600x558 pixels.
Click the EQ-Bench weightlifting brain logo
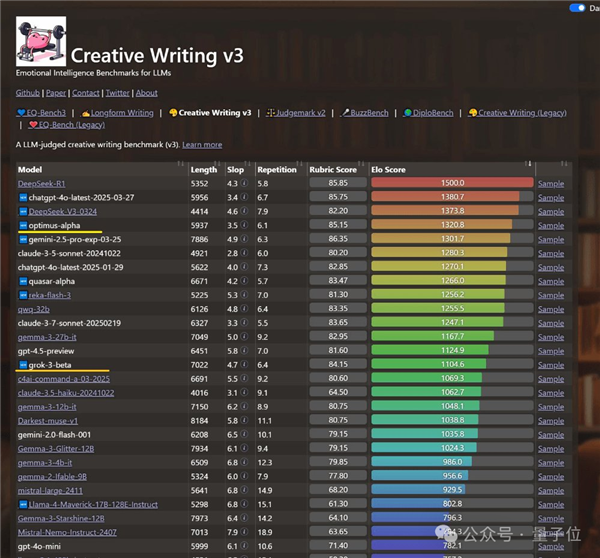point(41,42)
